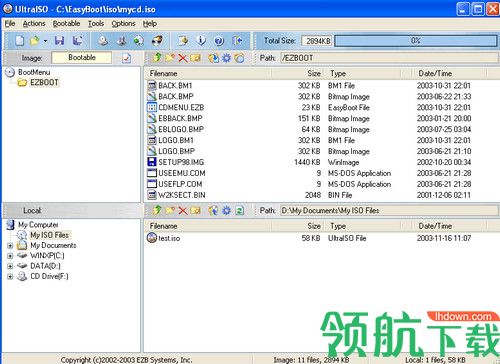Click the Save As toolbar icon
The width and height of the screenshot is (500, 364).
point(77,41)
